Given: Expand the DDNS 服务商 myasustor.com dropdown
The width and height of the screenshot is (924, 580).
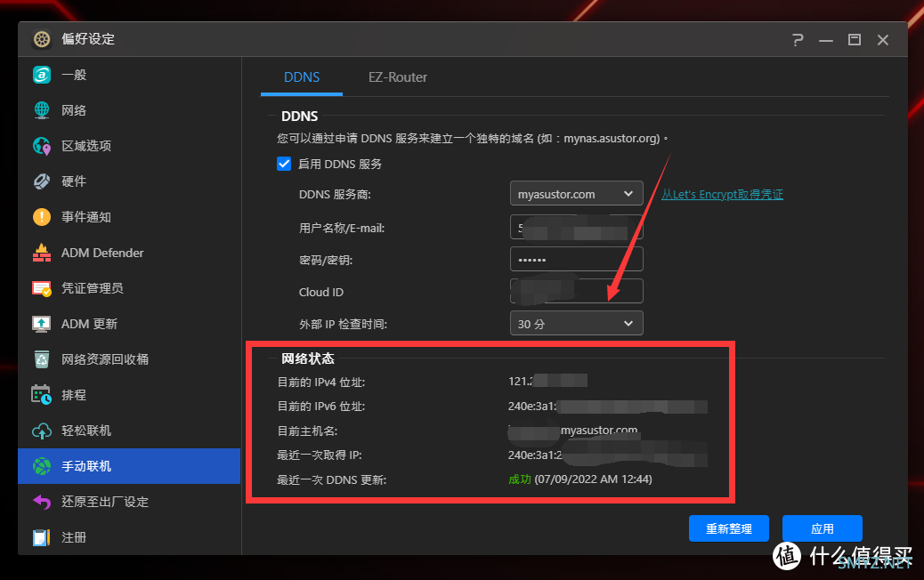Looking at the screenshot, I should 576,194.
